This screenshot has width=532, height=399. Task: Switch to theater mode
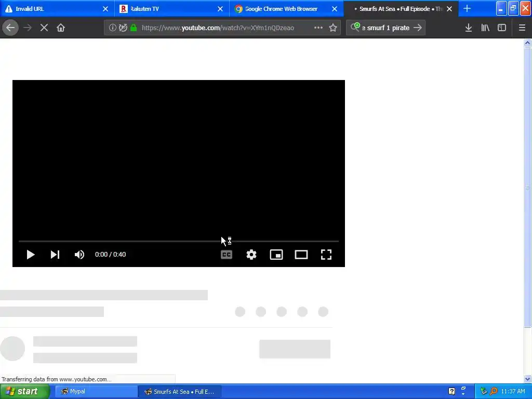(301, 255)
